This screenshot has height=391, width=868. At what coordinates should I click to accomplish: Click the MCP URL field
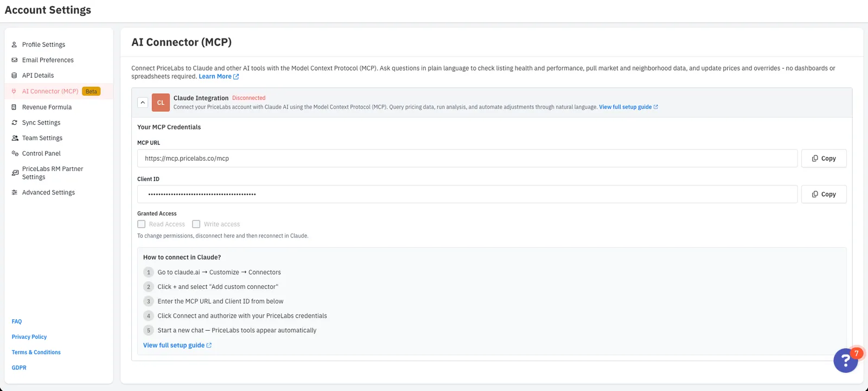[467, 159]
